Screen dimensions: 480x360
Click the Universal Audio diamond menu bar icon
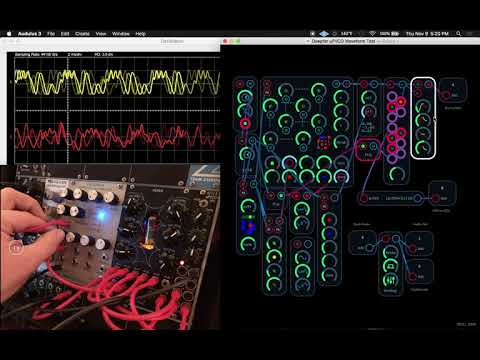324,34
